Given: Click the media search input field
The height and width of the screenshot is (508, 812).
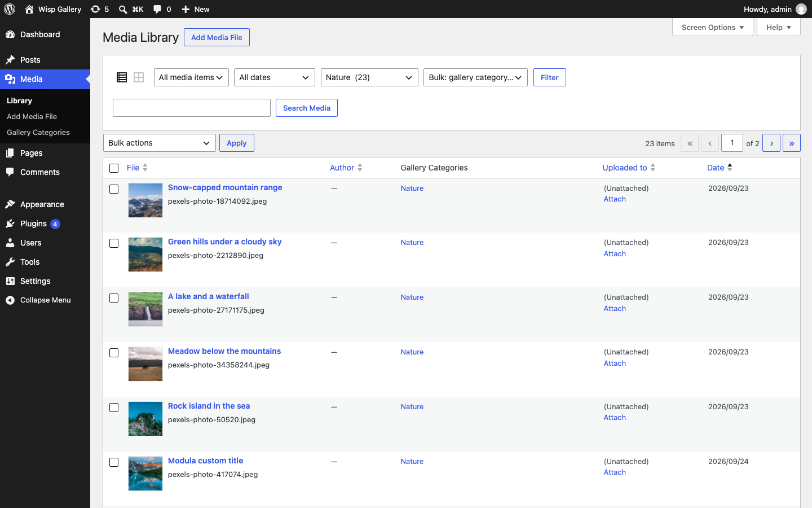Looking at the screenshot, I should coord(192,108).
